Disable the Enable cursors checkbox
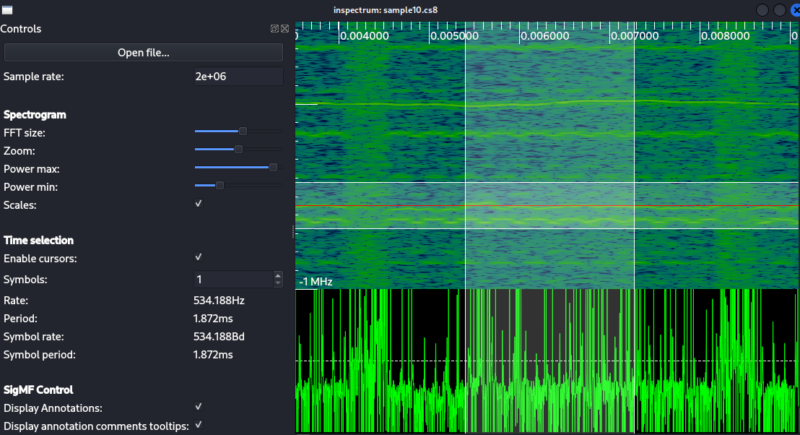Viewport: 800px width, 435px height. click(198, 257)
